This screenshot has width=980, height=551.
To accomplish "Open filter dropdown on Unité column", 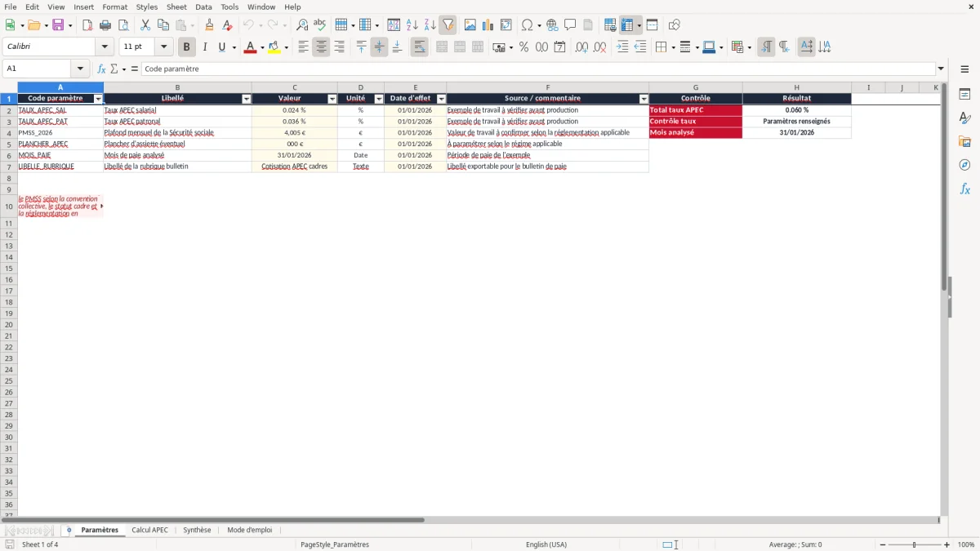I will point(378,99).
